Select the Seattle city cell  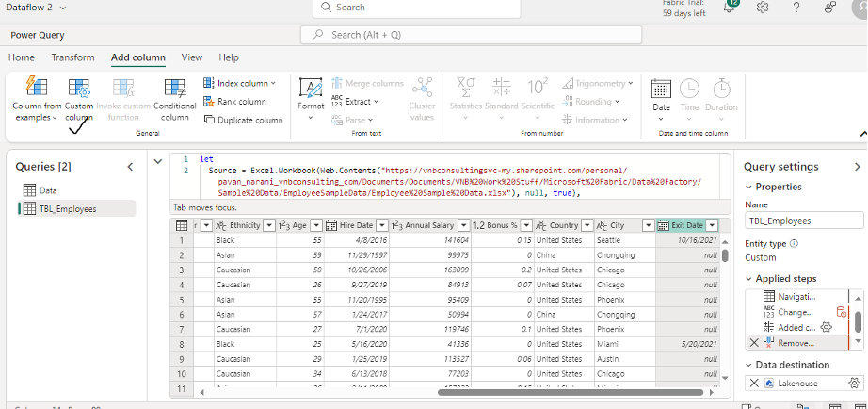pyautogui.click(x=625, y=240)
